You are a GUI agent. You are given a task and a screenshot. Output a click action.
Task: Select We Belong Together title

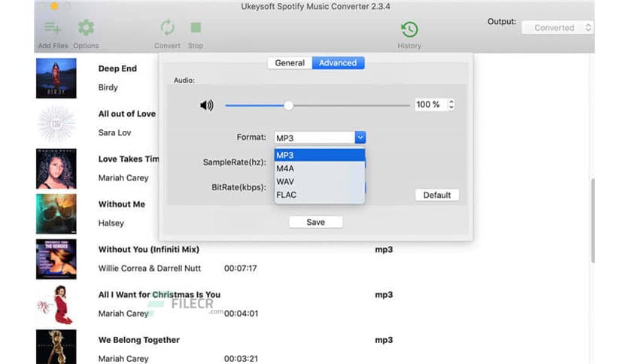tap(138, 340)
